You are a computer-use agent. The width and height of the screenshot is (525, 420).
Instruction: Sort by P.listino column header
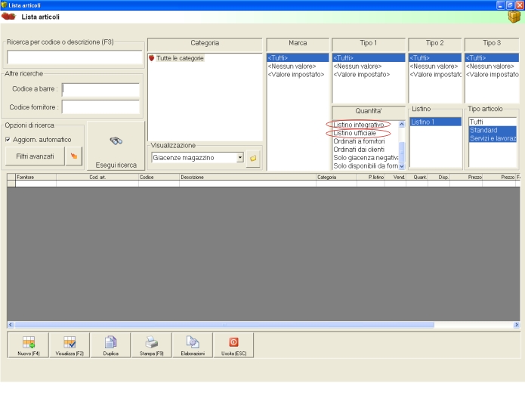pos(371,178)
